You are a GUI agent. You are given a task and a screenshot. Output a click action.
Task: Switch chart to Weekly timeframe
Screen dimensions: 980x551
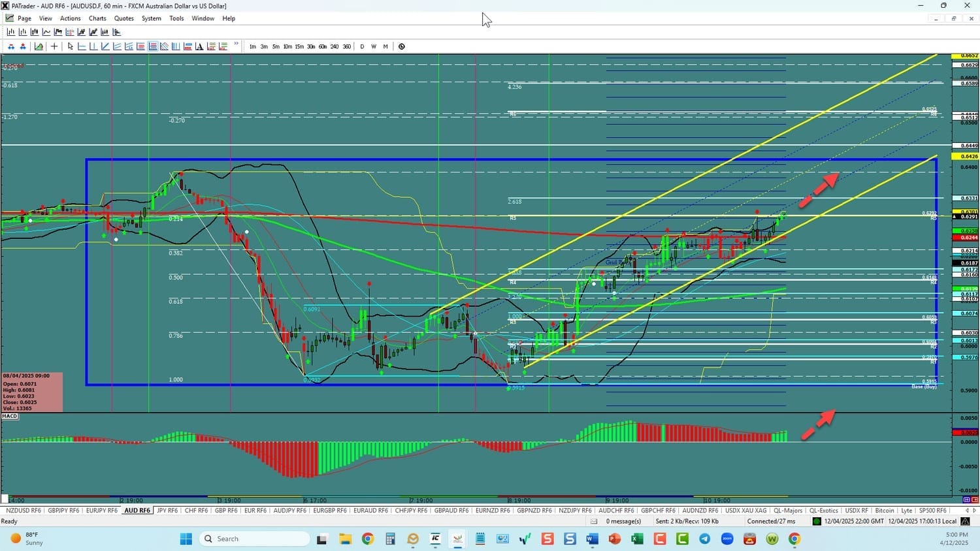tap(374, 46)
